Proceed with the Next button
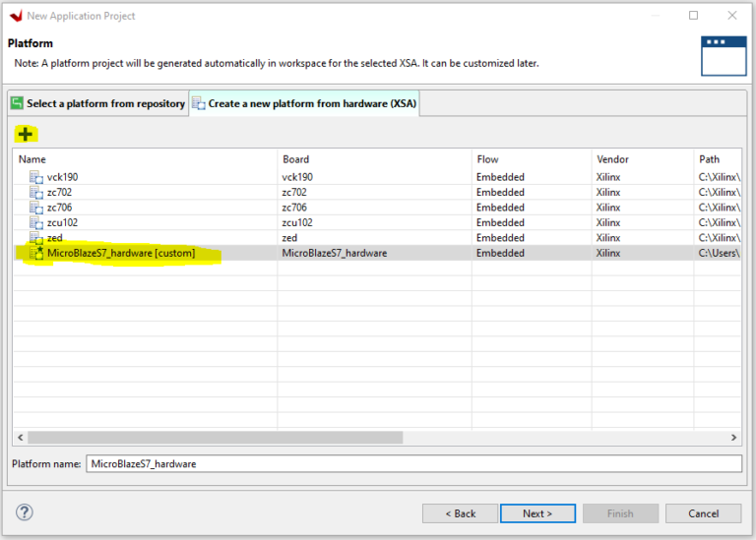 [537, 513]
